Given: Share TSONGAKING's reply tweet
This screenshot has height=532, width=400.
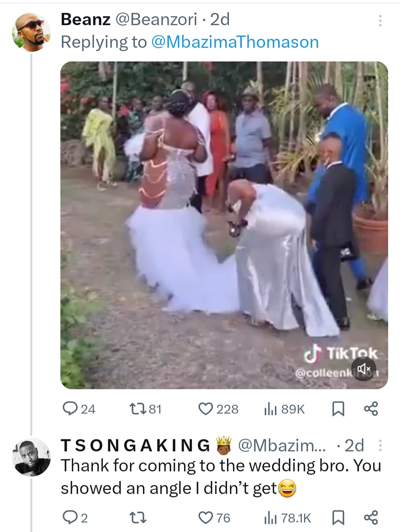Looking at the screenshot, I should click(x=371, y=518).
